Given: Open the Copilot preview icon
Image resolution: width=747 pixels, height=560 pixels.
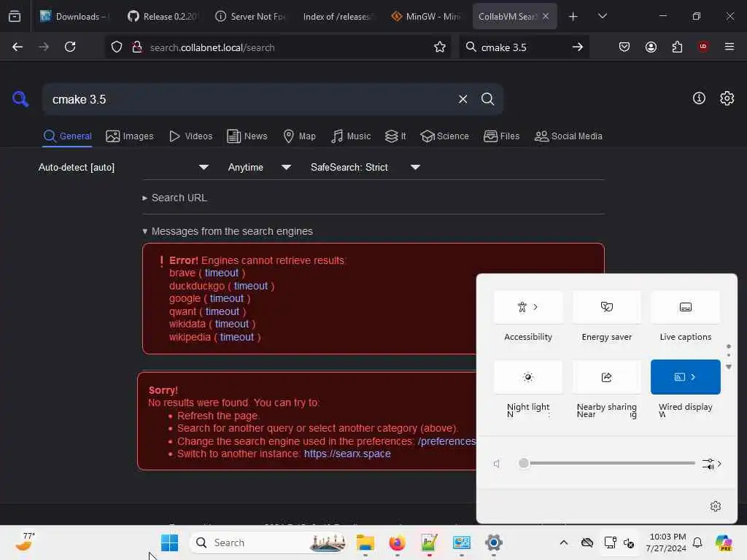Looking at the screenshot, I should click(724, 542).
